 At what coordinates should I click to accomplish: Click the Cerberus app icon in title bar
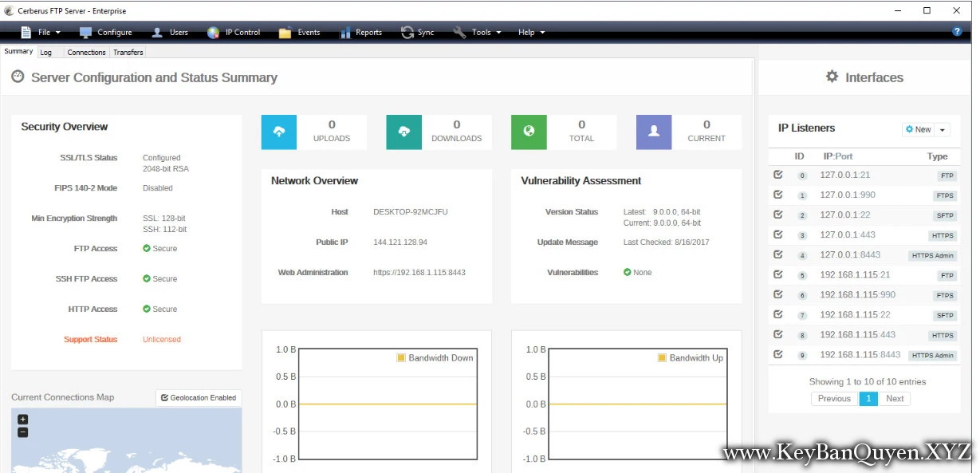[9, 10]
